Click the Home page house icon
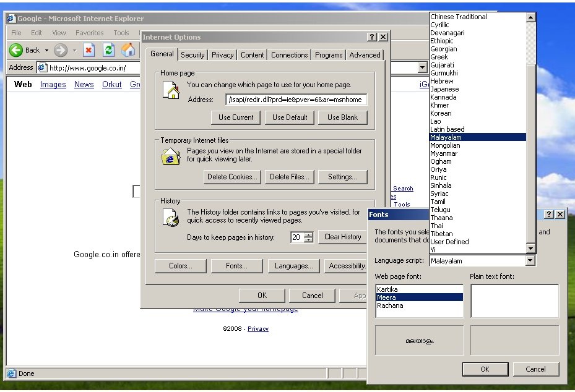Screen dimensions: 575x392 click(171, 90)
